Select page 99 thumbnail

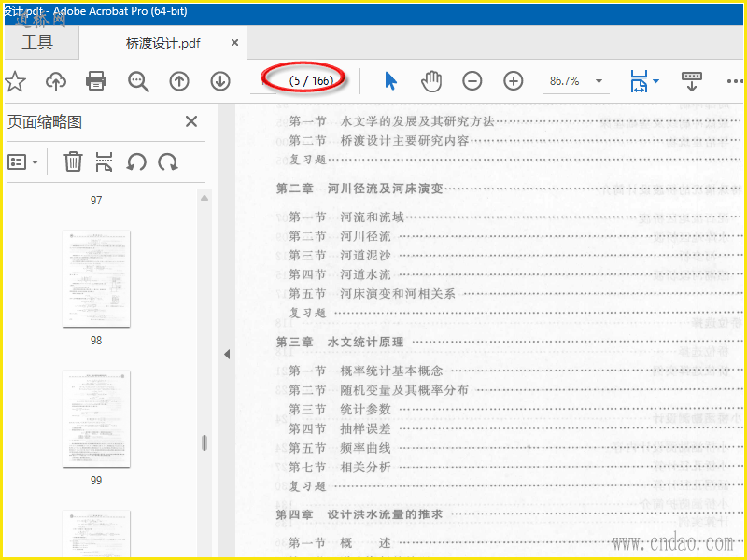pyautogui.click(x=96, y=418)
